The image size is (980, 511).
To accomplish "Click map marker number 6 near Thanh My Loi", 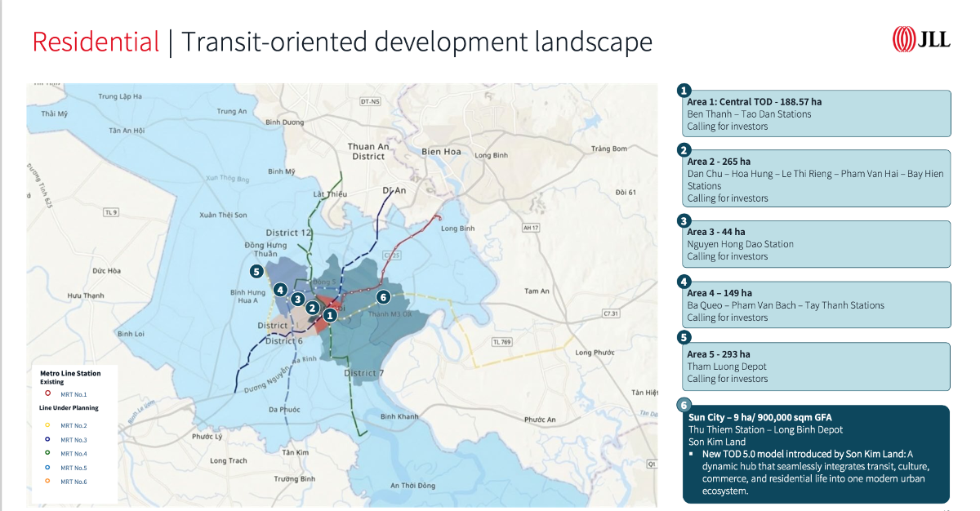I will point(383,297).
